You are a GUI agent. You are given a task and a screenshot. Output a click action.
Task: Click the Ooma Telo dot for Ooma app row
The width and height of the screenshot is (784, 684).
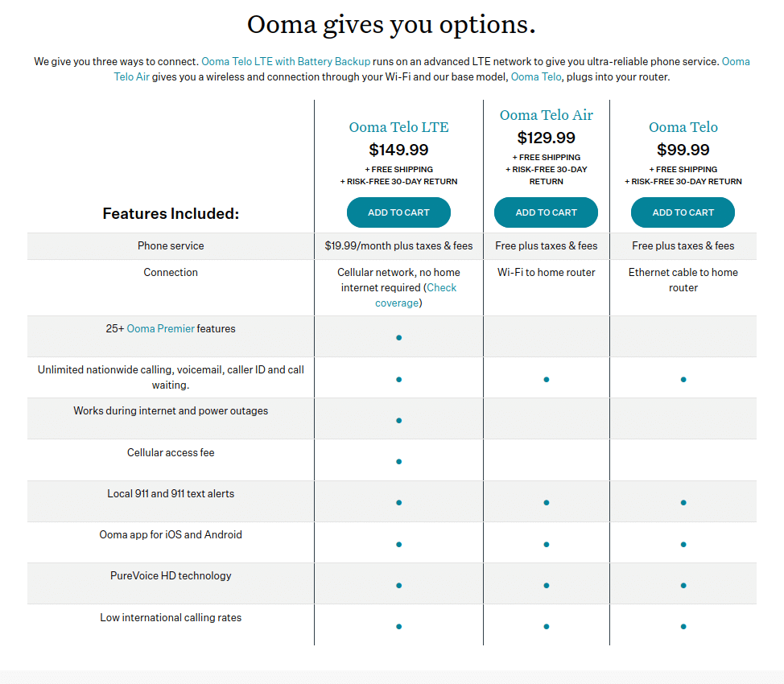pos(683,545)
